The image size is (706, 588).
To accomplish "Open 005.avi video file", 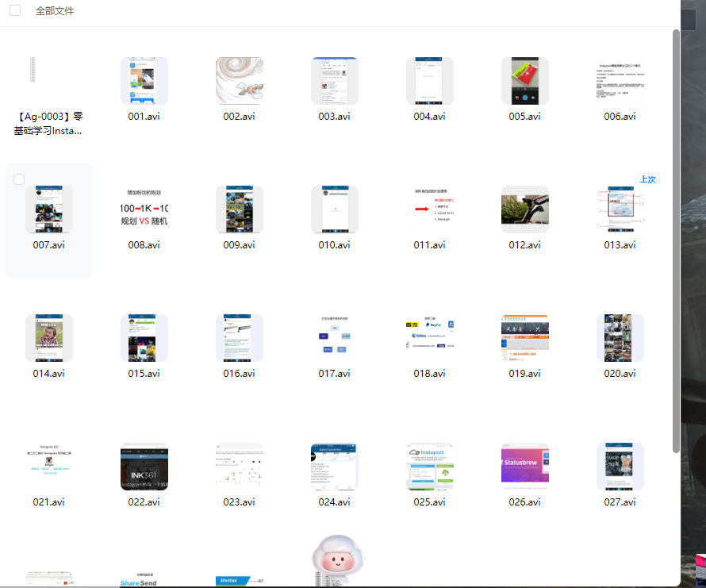I will [x=524, y=81].
